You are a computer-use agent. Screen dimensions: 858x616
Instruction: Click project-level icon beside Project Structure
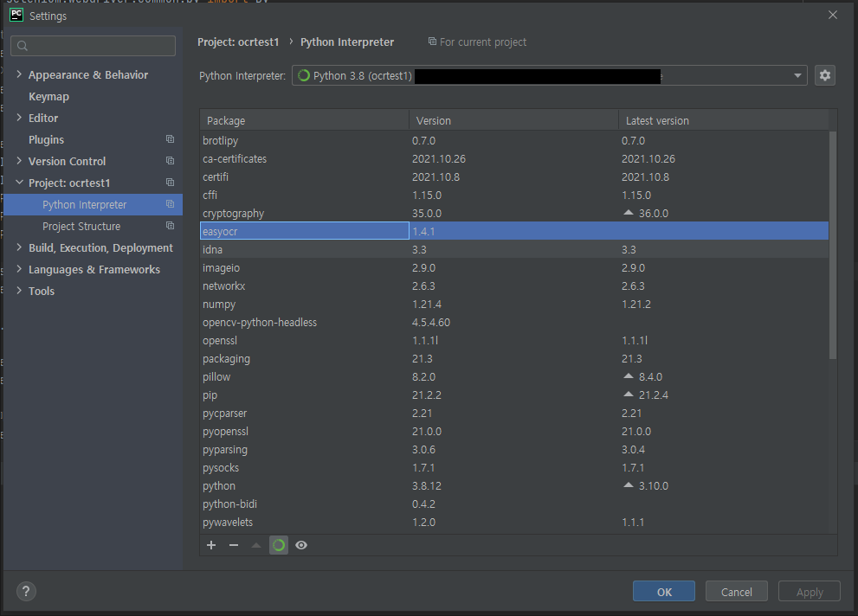click(171, 226)
